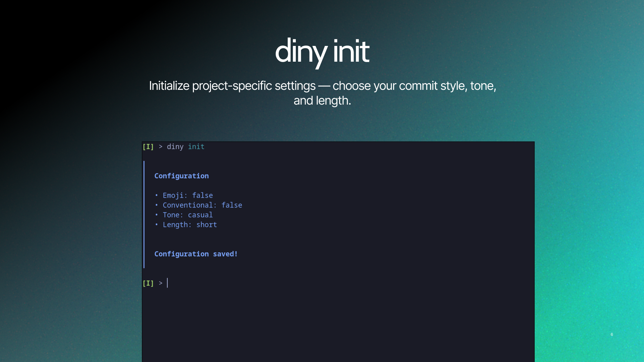The image size is (644, 362).
Task: Click the bullet beside Conventional setting
Action: coord(157,205)
